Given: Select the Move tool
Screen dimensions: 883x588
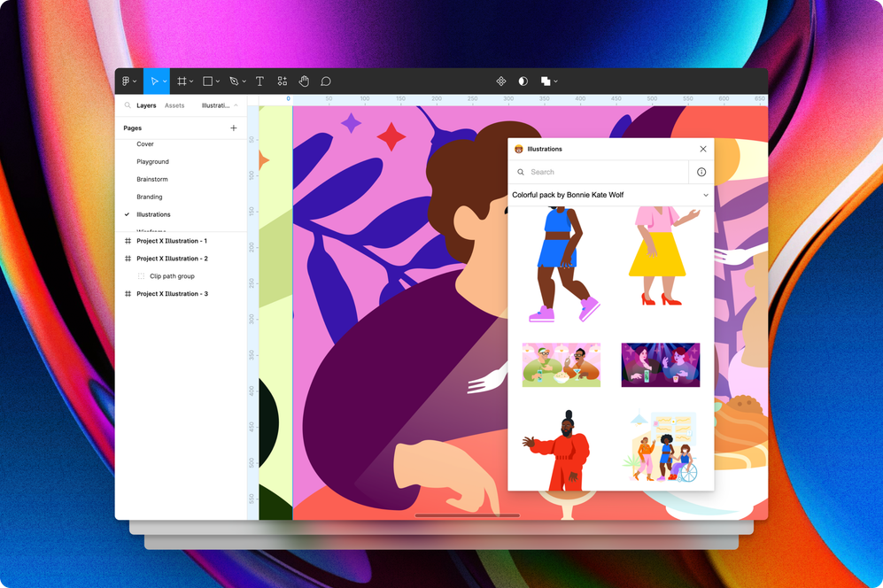Looking at the screenshot, I should pos(155,81).
